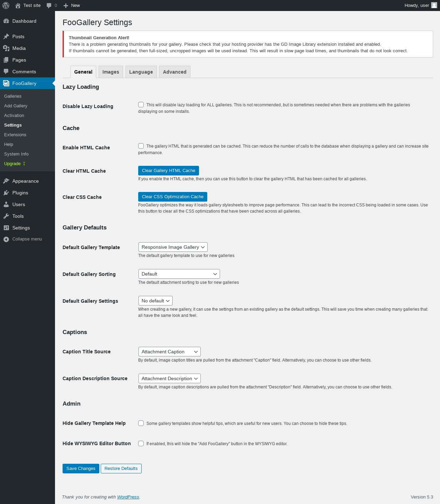Follow the WordPress footer link

(x=128, y=497)
